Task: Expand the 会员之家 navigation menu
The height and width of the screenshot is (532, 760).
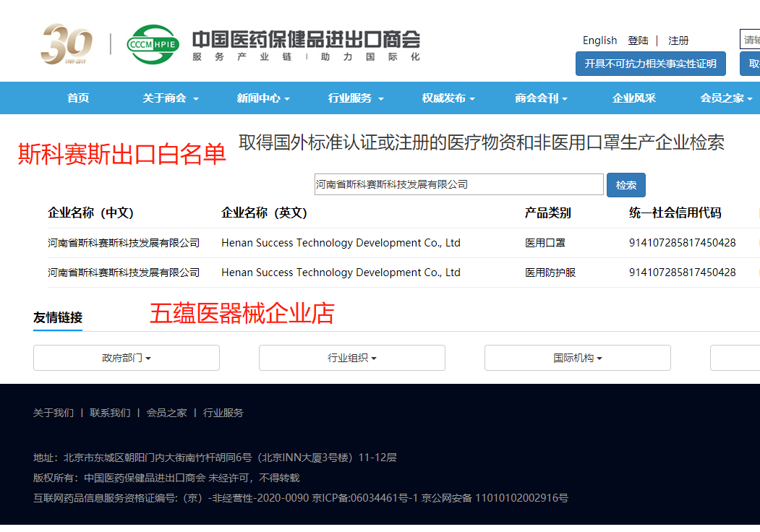Action: pyautogui.click(x=726, y=98)
